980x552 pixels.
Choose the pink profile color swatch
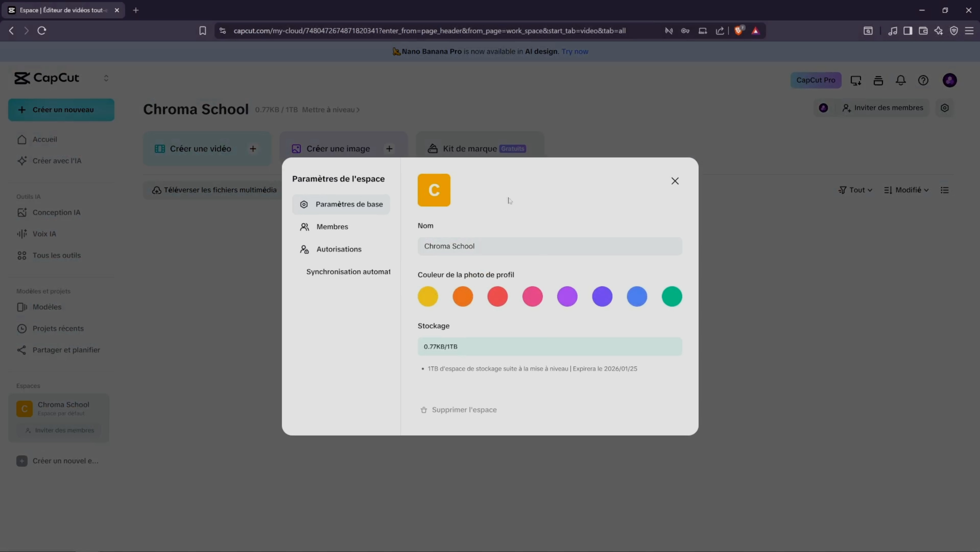coord(532,296)
